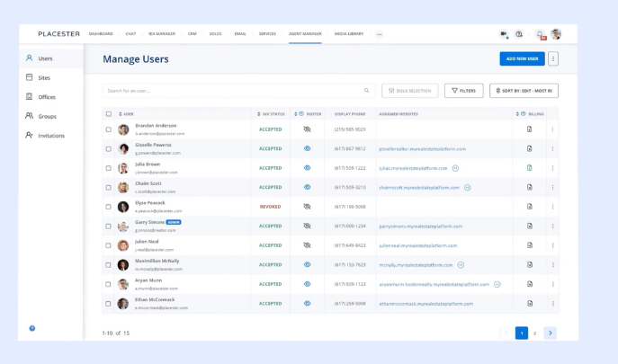Expand more websites for Chaim Scott
The width and height of the screenshot is (618, 364).
[x=467, y=188]
